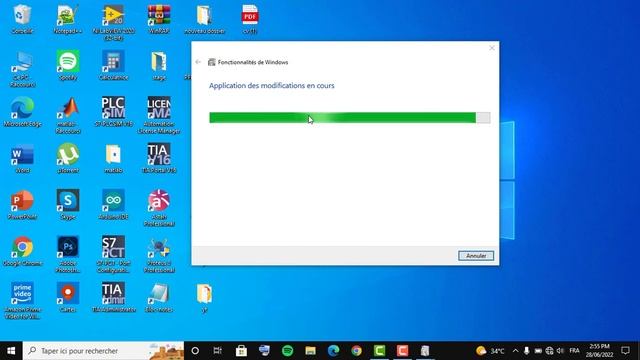
Task: Click the battery tray icon
Action: (538, 351)
